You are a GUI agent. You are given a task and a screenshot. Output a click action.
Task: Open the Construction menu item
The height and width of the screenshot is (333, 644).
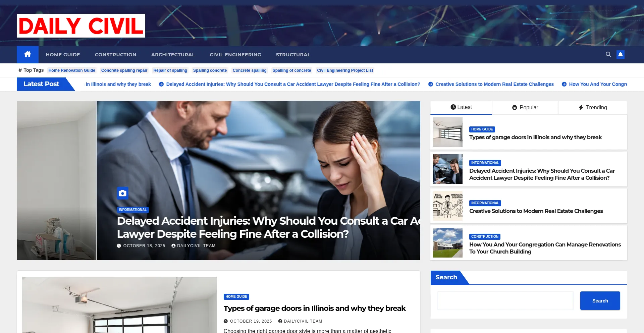(115, 55)
